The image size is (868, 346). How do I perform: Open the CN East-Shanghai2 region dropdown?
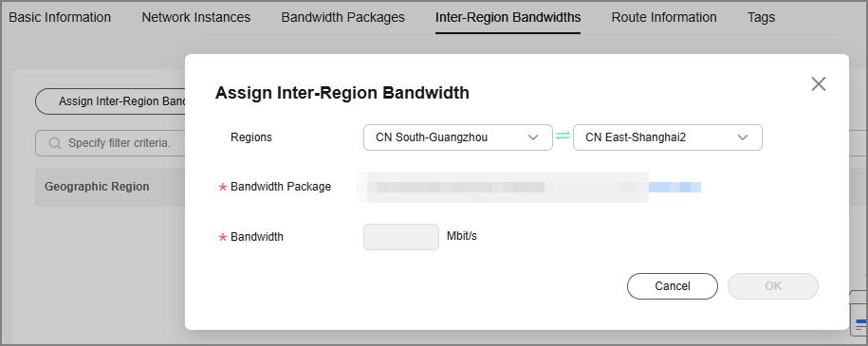point(668,137)
